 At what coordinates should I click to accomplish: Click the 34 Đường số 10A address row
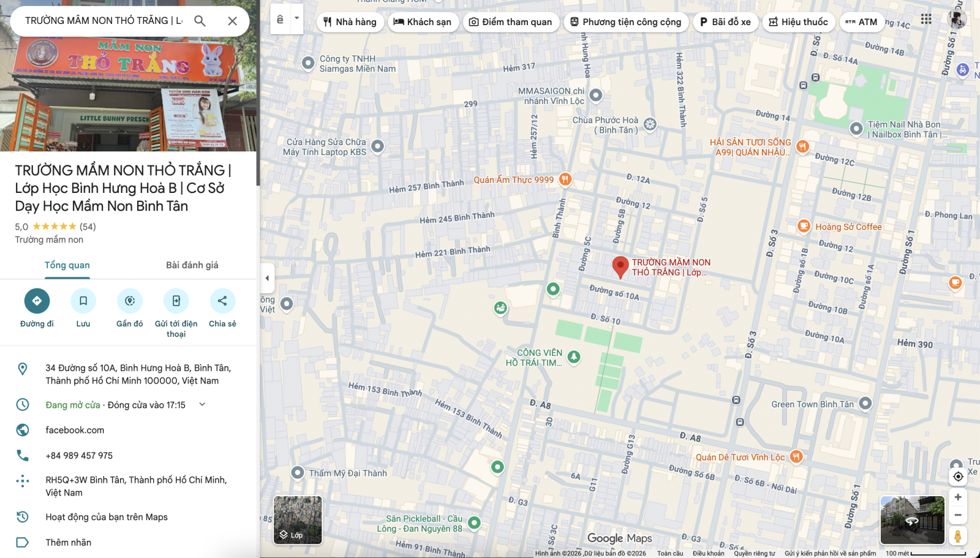tap(129, 374)
